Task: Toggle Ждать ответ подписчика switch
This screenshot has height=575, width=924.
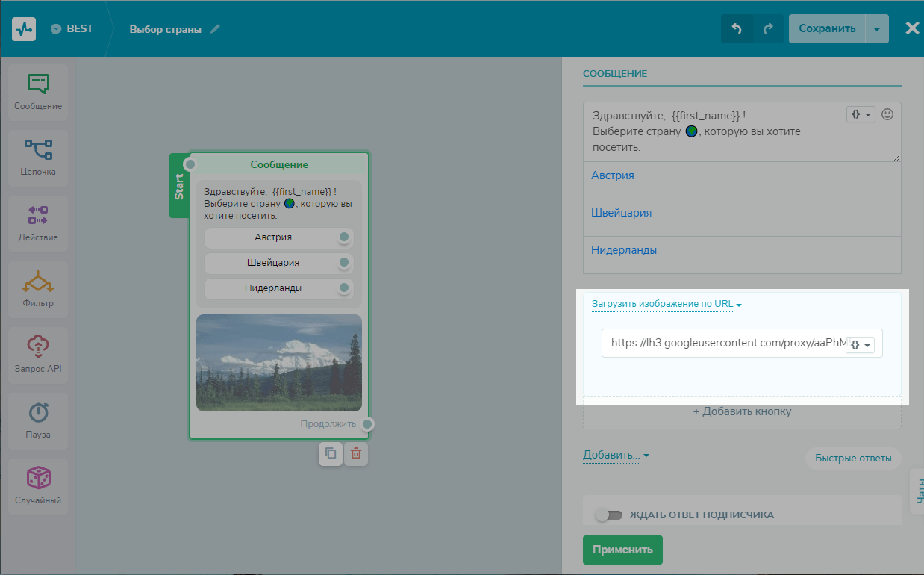Action: coord(609,515)
